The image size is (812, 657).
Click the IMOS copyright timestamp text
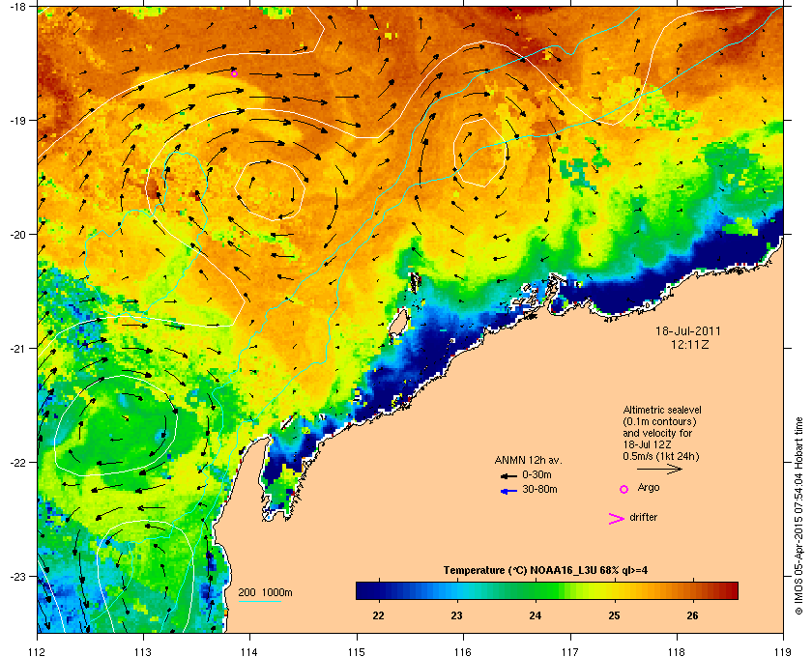coord(798,517)
